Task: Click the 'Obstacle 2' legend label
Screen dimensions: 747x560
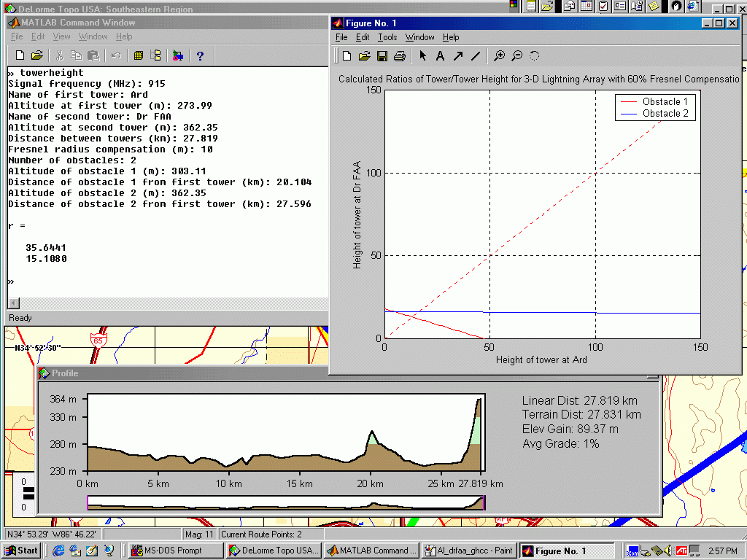Action: pyautogui.click(x=665, y=113)
